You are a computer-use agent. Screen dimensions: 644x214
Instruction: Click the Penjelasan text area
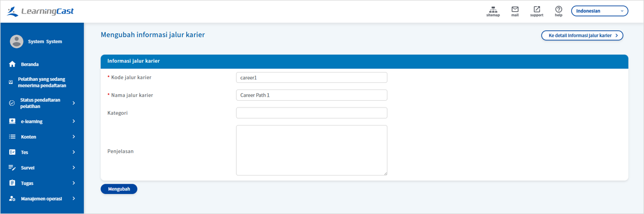[x=311, y=150]
